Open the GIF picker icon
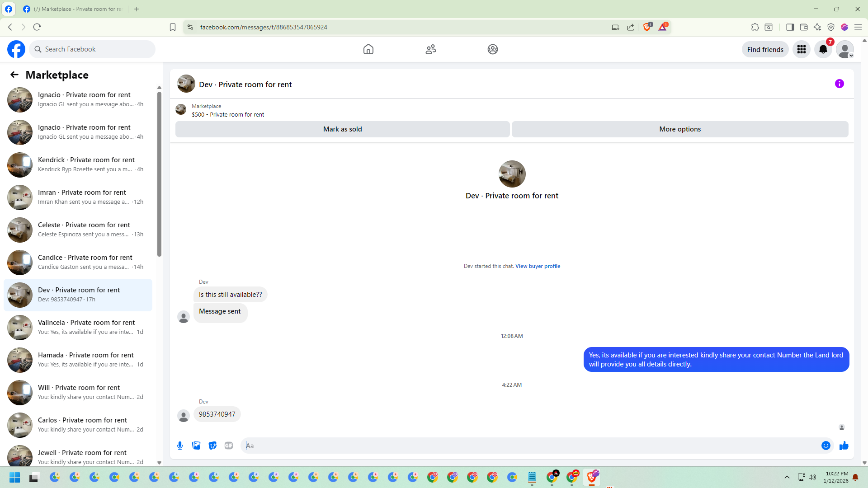868x488 pixels. click(229, 446)
